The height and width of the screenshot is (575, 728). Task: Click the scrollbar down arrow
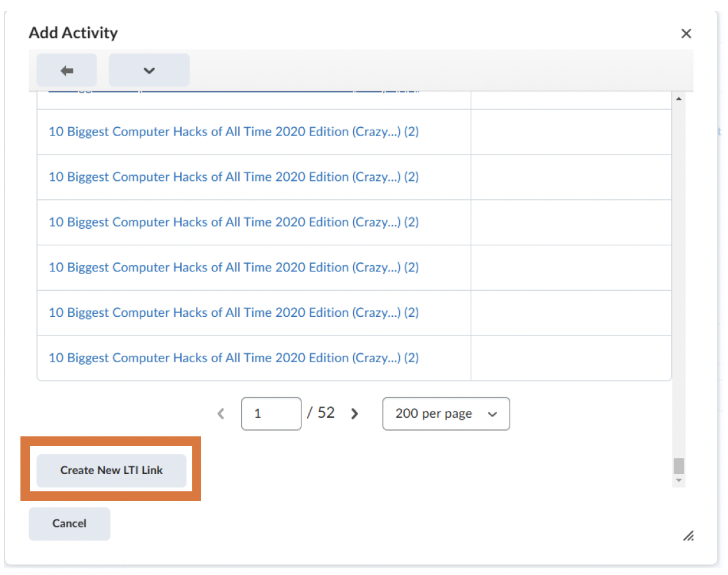pyautogui.click(x=678, y=480)
